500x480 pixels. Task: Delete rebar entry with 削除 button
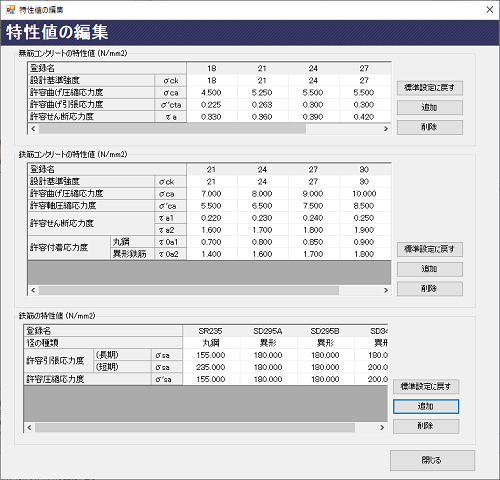(x=426, y=426)
